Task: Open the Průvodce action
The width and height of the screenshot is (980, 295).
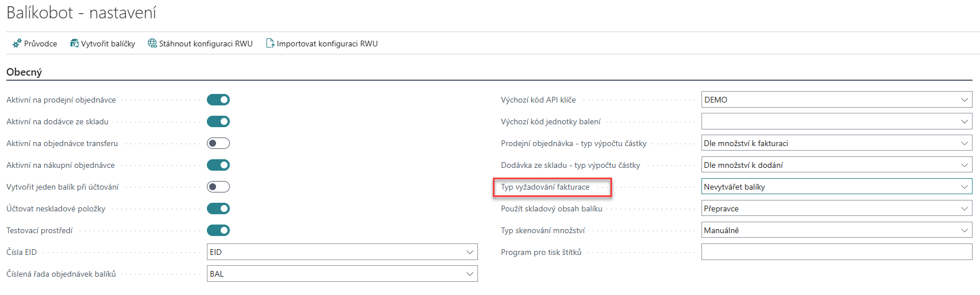Action: tap(35, 44)
